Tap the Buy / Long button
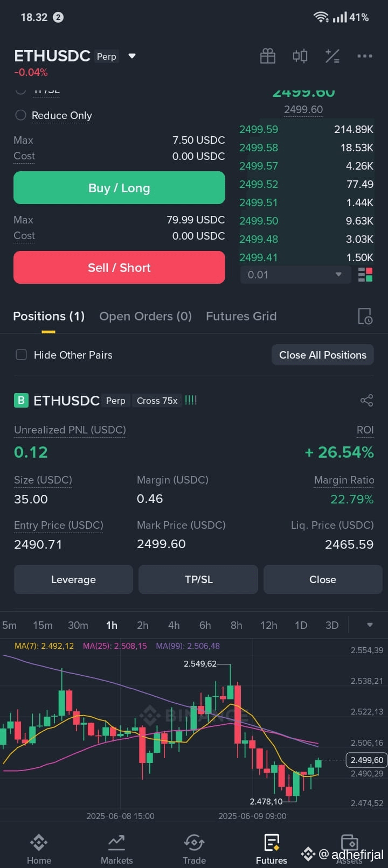Viewport: 388px width, 868px height. point(119,188)
